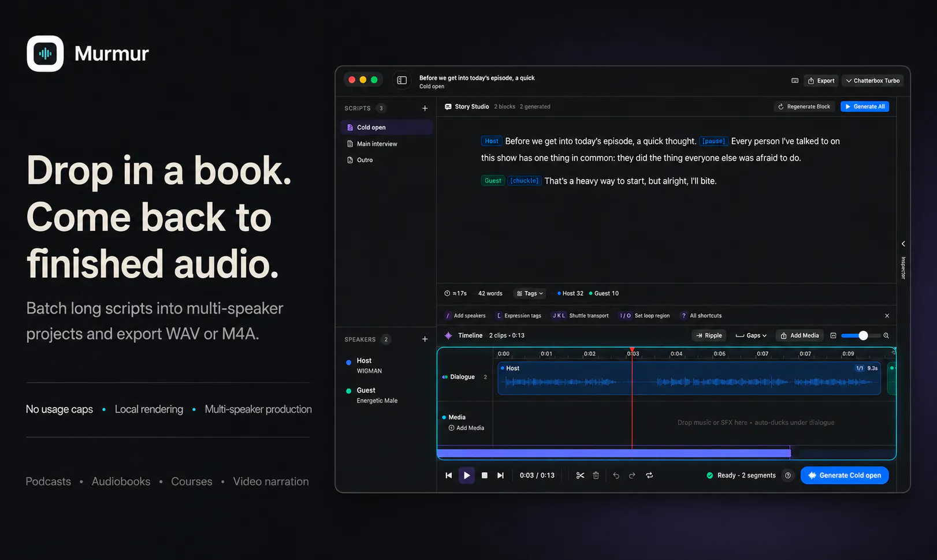937x560 pixels.
Task: Click Generate Cold open
Action: (x=845, y=476)
